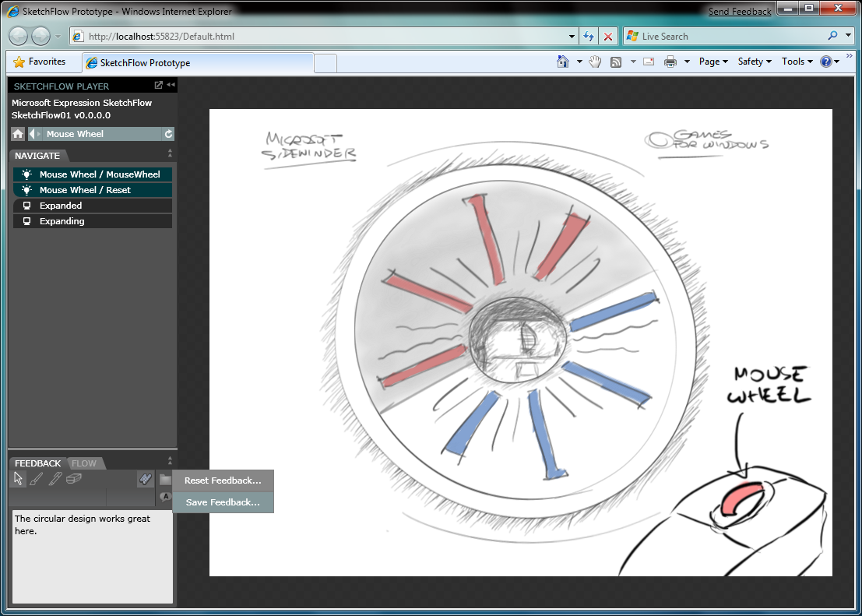The image size is (862, 616).
Task: Open the Print options dropdown arrow
Action: (687, 62)
